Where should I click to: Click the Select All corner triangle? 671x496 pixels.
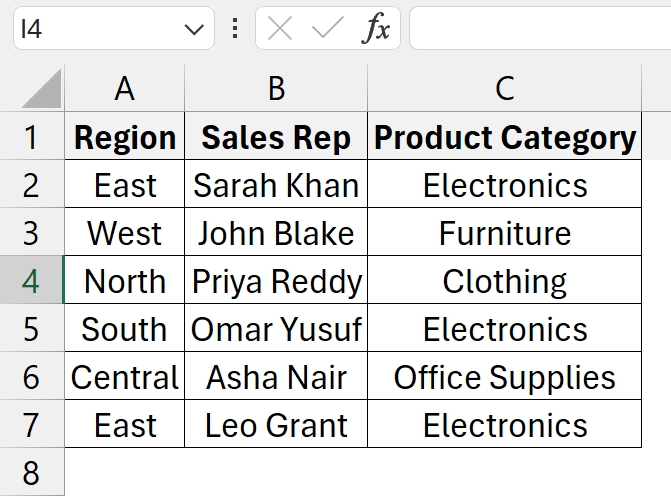[43, 89]
